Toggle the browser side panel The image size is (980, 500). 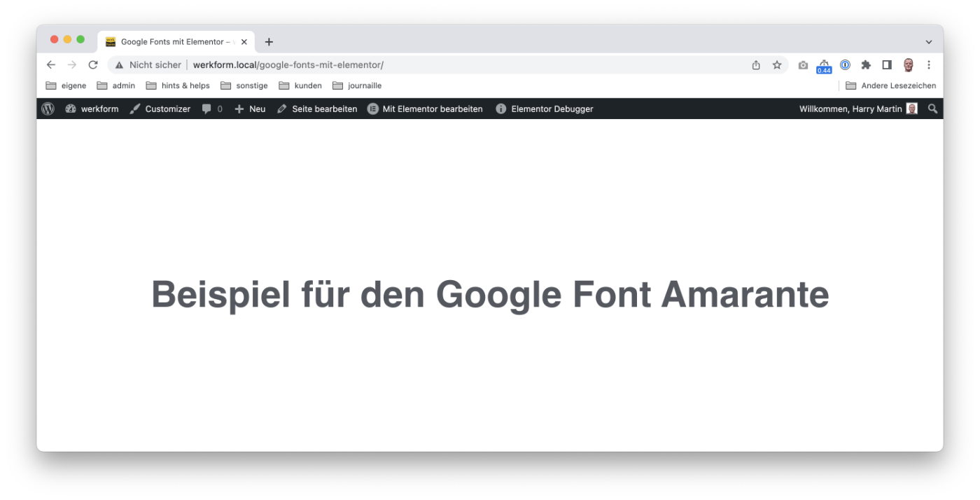point(887,65)
